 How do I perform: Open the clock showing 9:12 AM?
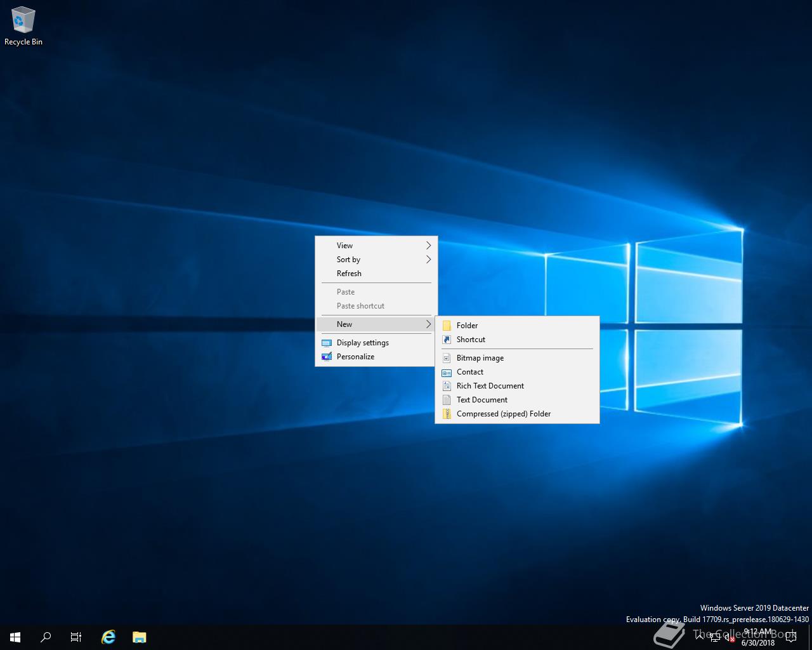click(x=758, y=637)
